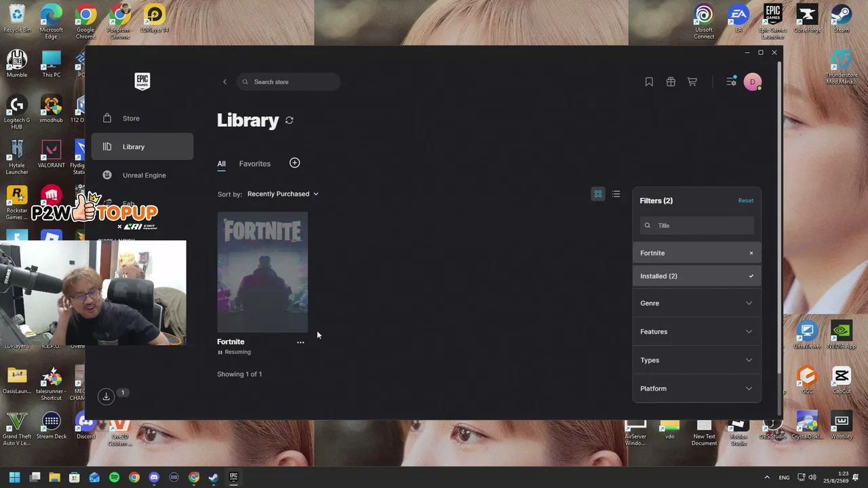This screenshot has width=868, height=488.
Task: Open the UltraViewer desktop shortcut
Action: click(807, 335)
